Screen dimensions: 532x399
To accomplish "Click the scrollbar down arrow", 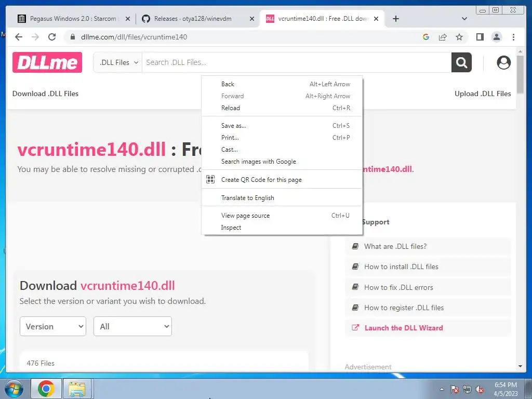I will point(520,366).
